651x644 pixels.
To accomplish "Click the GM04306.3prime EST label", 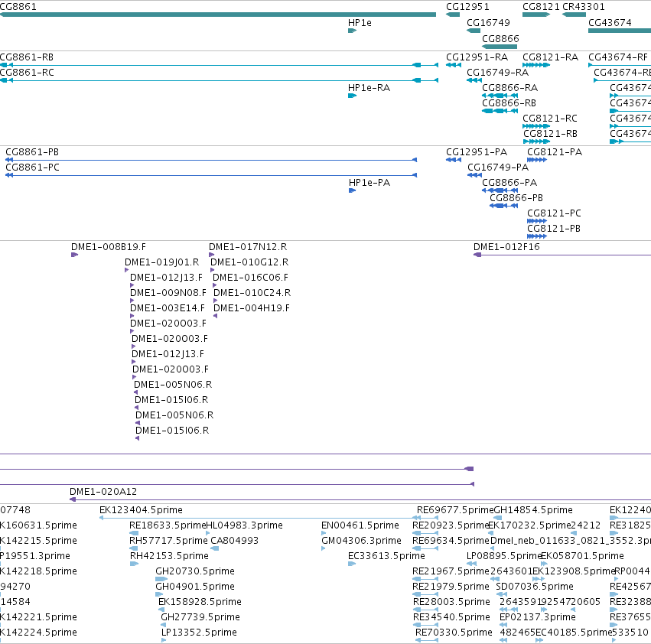I will 361,541.
